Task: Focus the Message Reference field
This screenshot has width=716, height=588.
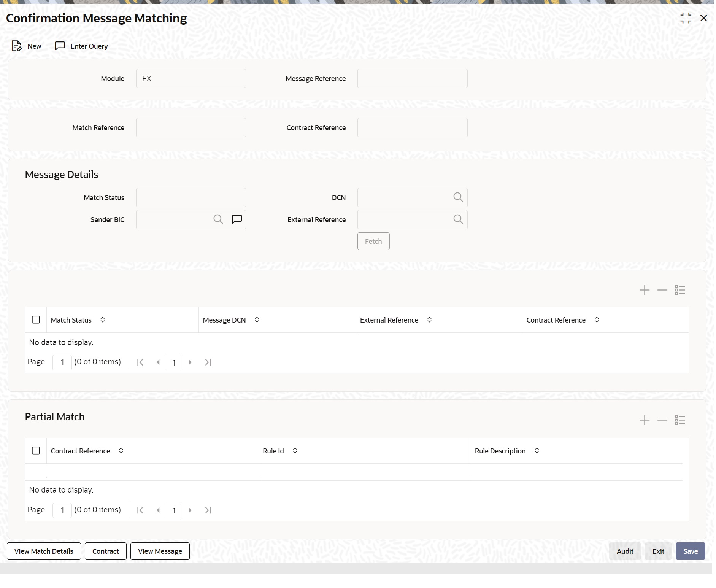Action: (413, 79)
